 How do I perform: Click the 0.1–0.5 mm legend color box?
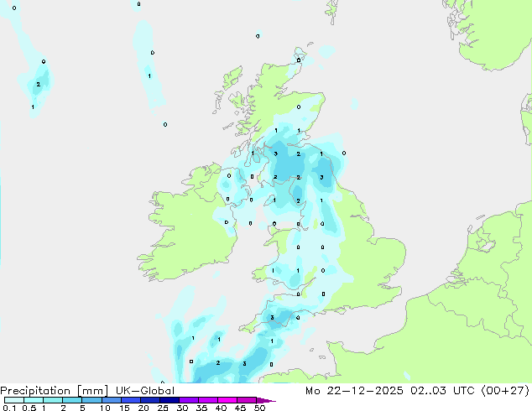coord(14,400)
